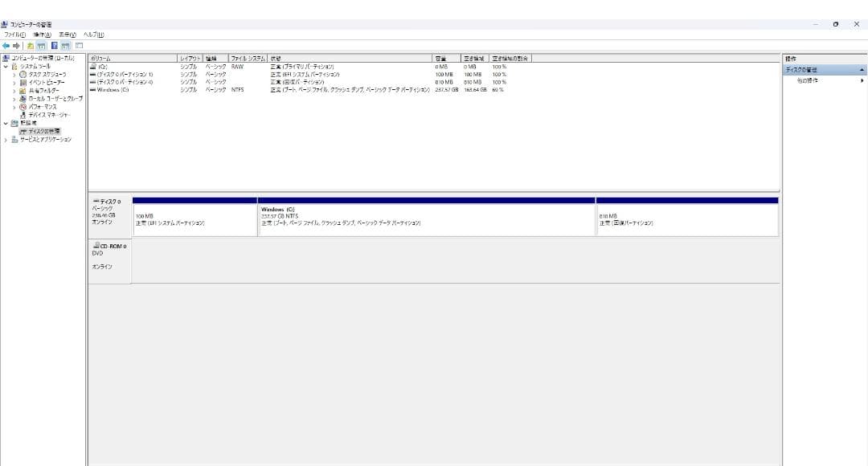The height and width of the screenshot is (466, 868).
Task: Click the Help icon on the toolbar
Action: pyautogui.click(x=55, y=46)
